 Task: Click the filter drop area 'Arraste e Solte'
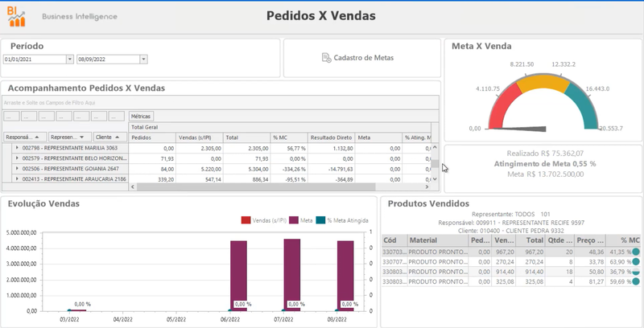pos(221,103)
